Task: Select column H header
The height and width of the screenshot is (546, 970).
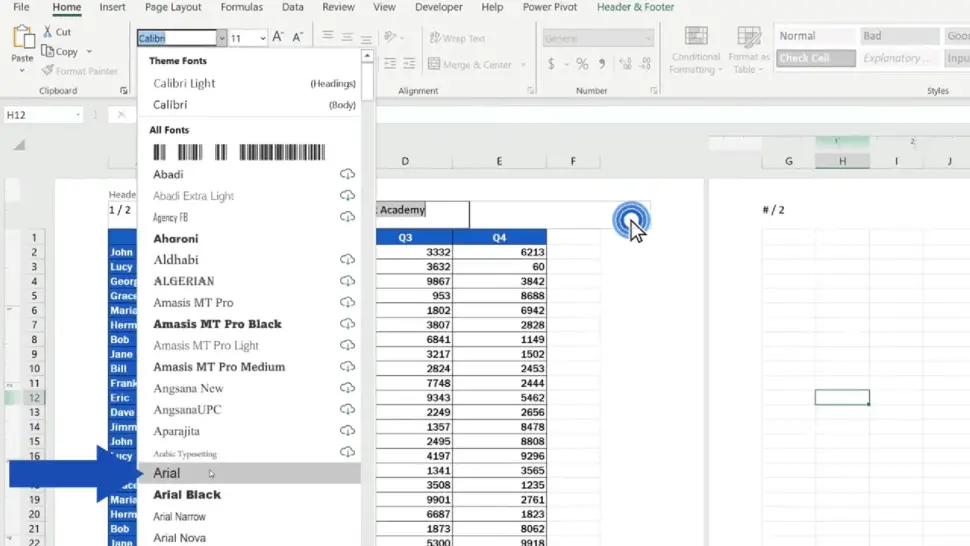Action: (x=842, y=161)
